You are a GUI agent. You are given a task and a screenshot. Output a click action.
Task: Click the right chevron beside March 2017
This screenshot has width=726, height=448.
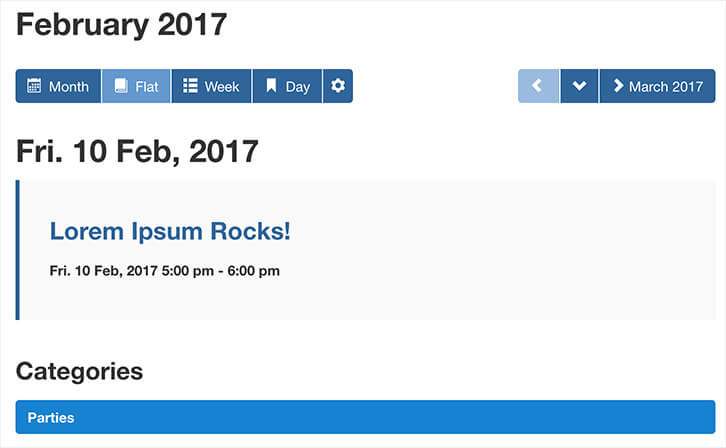618,86
